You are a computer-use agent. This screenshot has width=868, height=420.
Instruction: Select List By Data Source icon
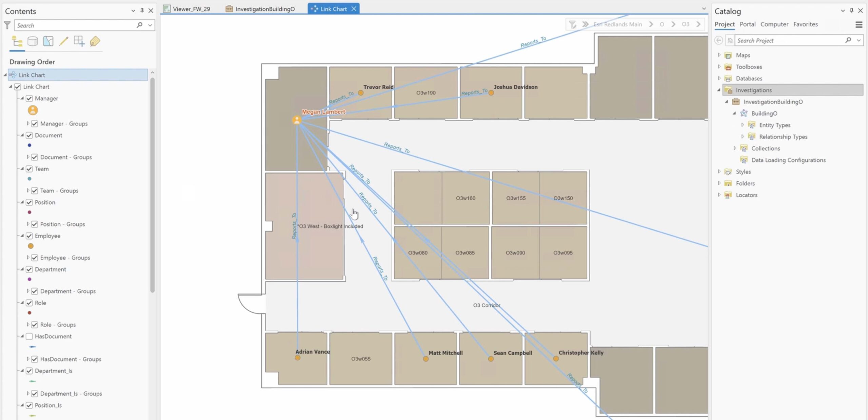(33, 41)
